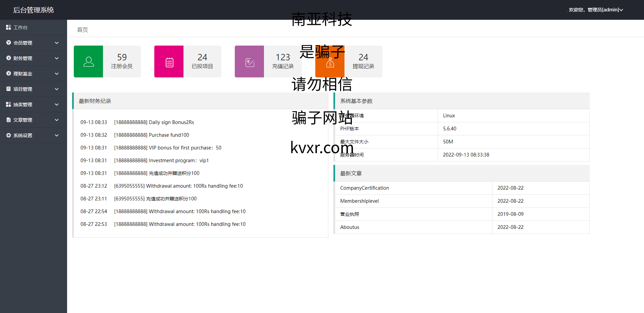
Task: Click the orange withdrawal money bag icon
Action: pyautogui.click(x=330, y=63)
